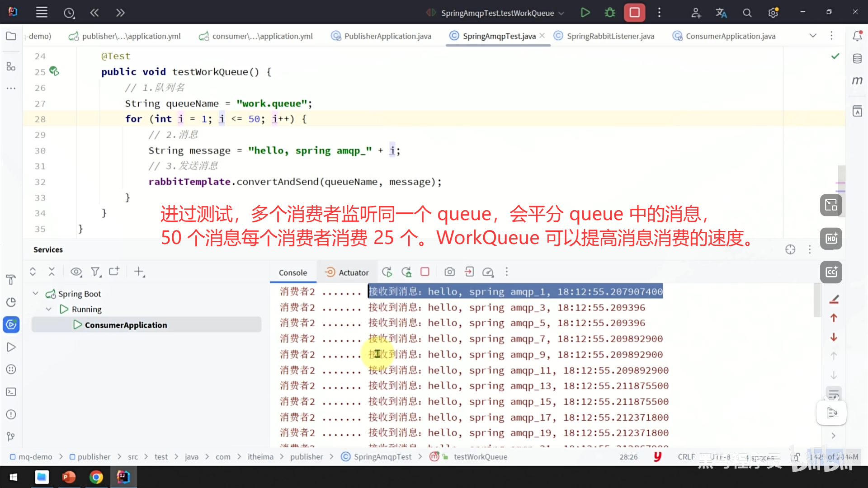Open the IDE settings gear icon

click(773, 13)
